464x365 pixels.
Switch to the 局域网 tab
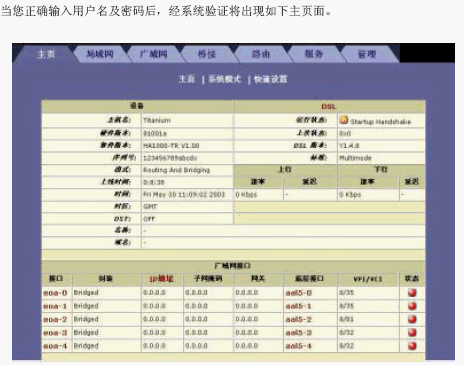[100, 54]
